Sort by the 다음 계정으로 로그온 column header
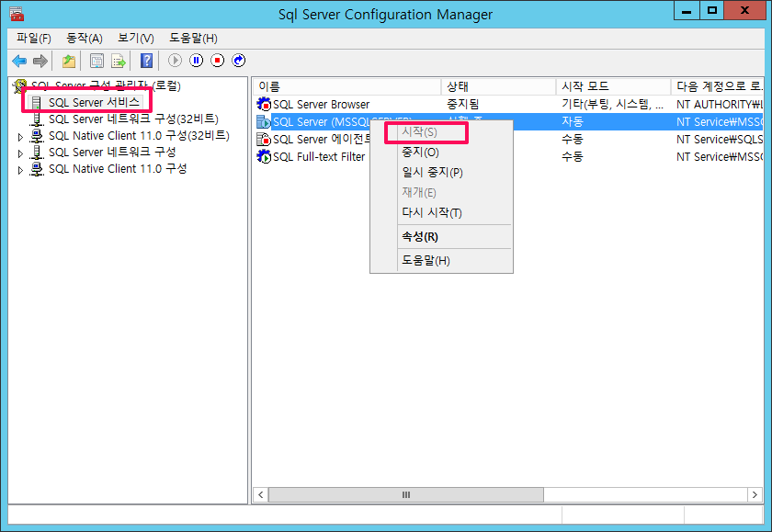 point(718,86)
